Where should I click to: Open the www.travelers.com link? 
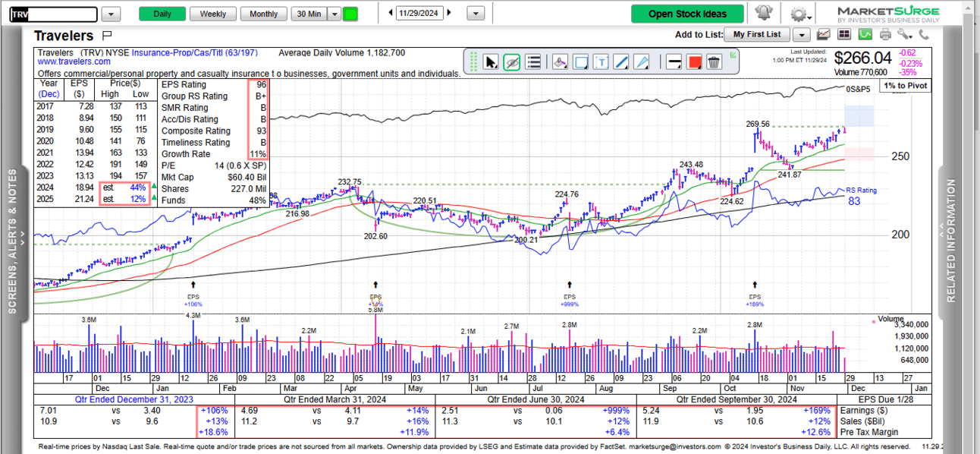click(73, 61)
